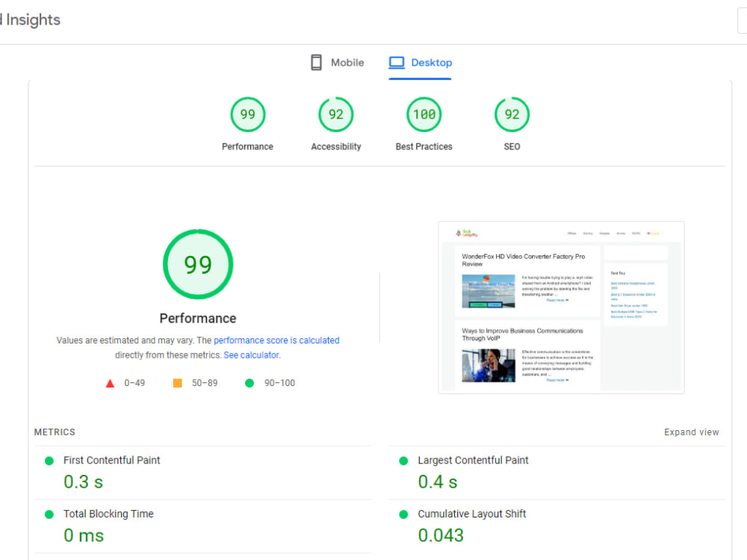Click the Accessibility category label
This screenshot has height=560, width=747.
coord(336,146)
